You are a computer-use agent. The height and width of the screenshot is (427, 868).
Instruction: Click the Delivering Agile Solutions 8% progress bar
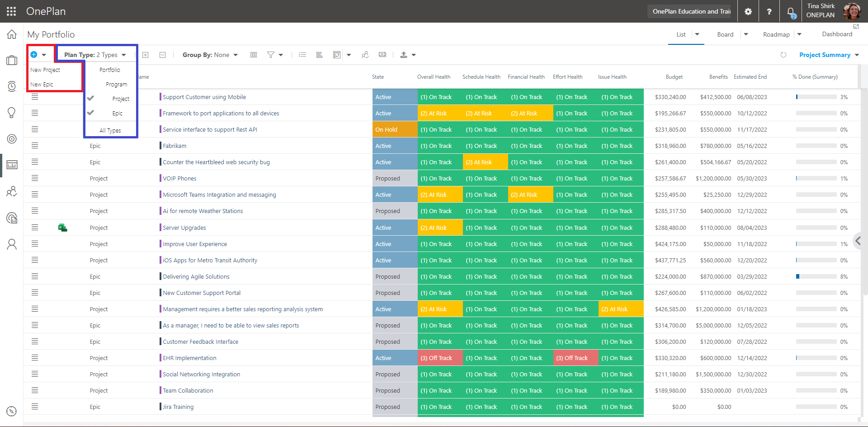[x=816, y=276]
